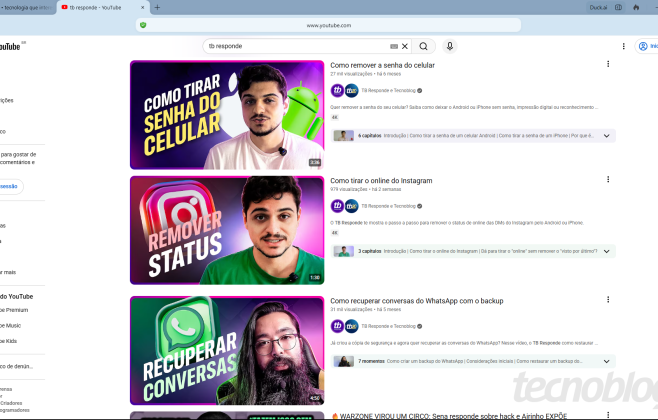The image size is (658, 420).
Task: Open channel name under the Instagram video
Action: tap(389, 206)
